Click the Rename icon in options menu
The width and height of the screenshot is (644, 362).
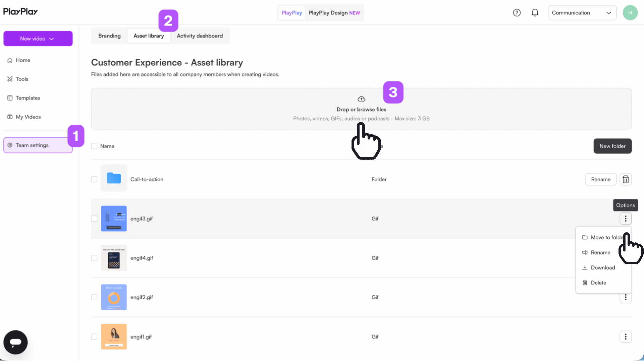(585, 252)
